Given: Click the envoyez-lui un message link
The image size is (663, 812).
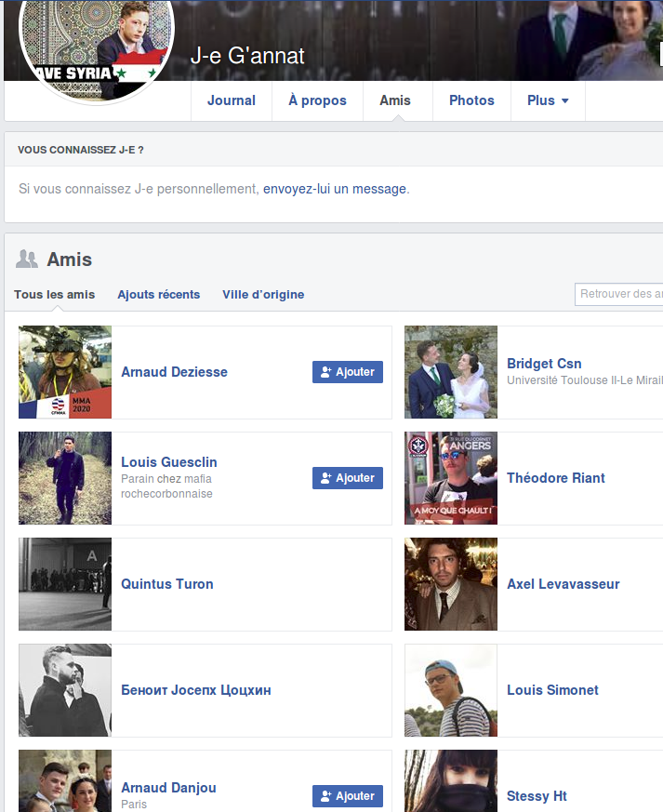Looking at the screenshot, I should pos(335,189).
